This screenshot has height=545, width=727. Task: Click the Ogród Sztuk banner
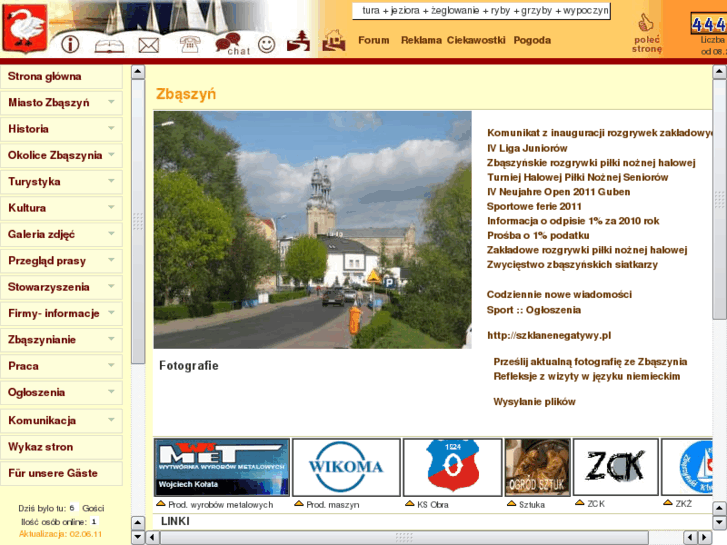tap(537, 467)
